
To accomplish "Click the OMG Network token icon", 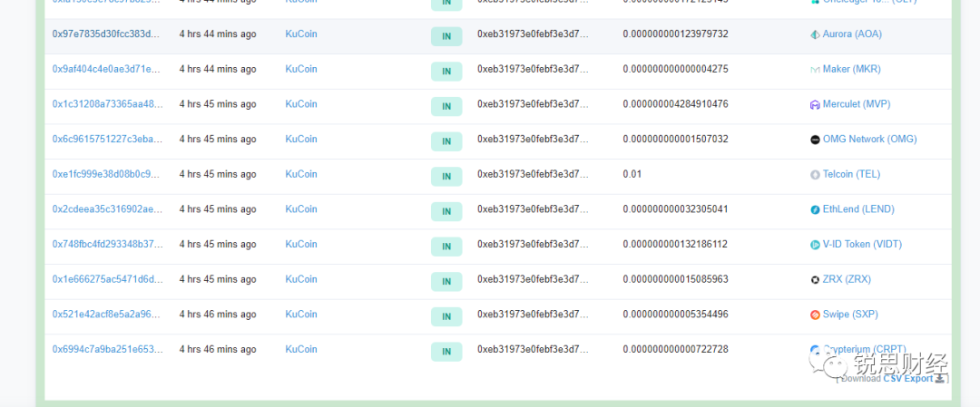I will pyautogui.click(x=815, y=140).
